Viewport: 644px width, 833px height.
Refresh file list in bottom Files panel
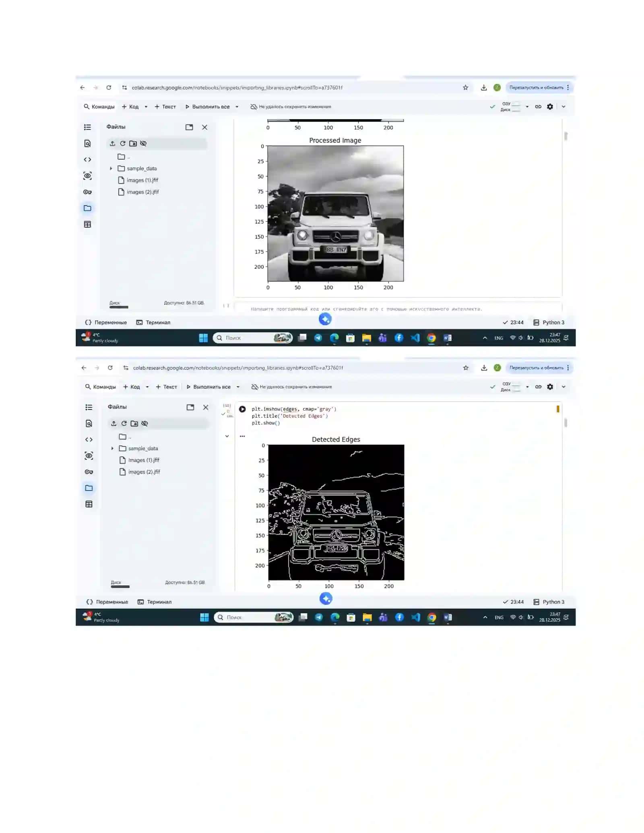(124, 423)
